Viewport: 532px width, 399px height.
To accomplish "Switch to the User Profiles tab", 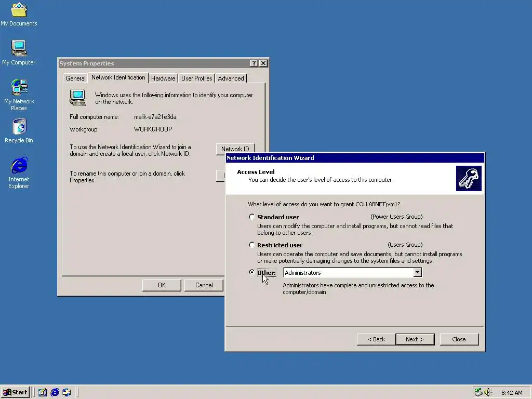I will tap(196, 78).
